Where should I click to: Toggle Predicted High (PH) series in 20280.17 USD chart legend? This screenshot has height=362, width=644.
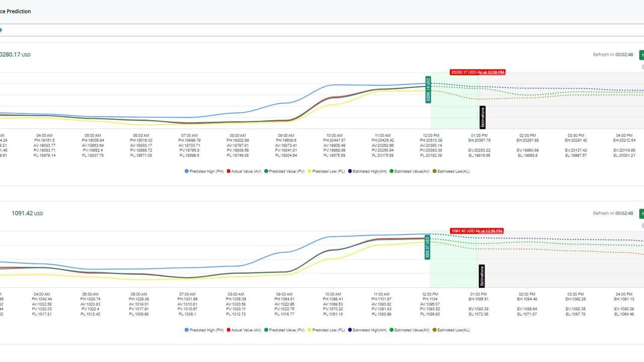(x=204, y=171)
